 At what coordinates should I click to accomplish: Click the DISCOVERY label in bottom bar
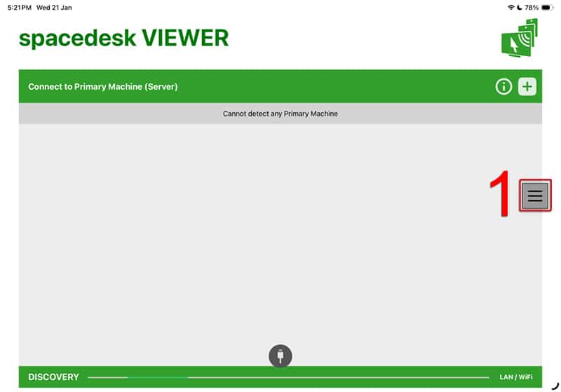(x=53, y=377)
